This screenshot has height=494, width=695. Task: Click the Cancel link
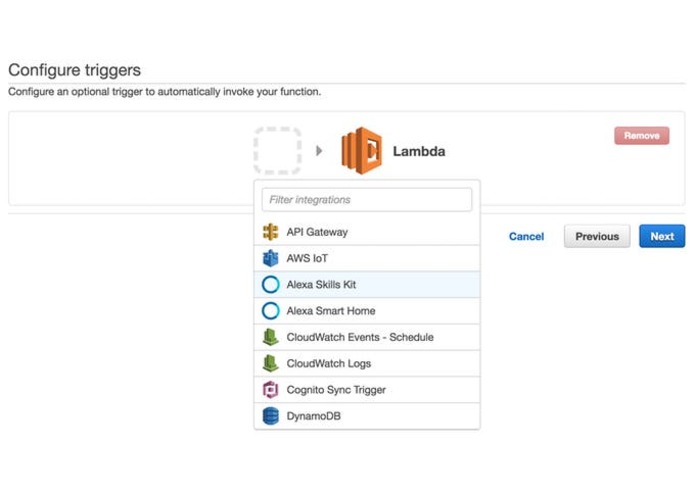coord(526,237)
